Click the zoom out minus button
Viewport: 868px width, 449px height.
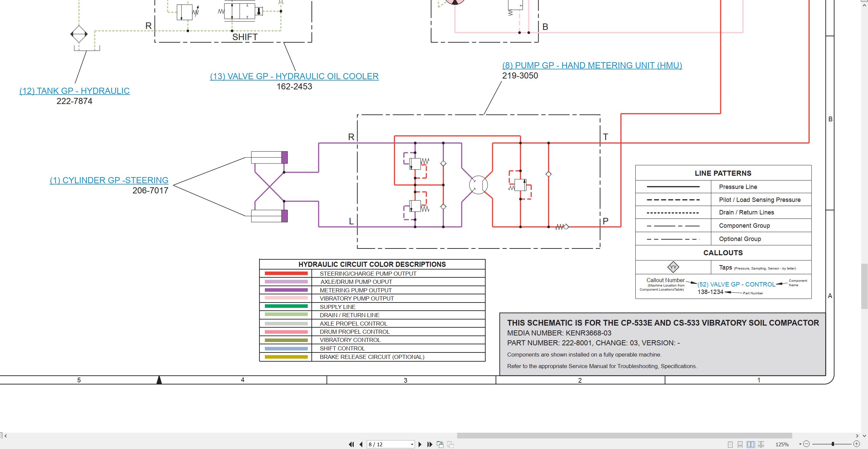click(x=807, y=444)
